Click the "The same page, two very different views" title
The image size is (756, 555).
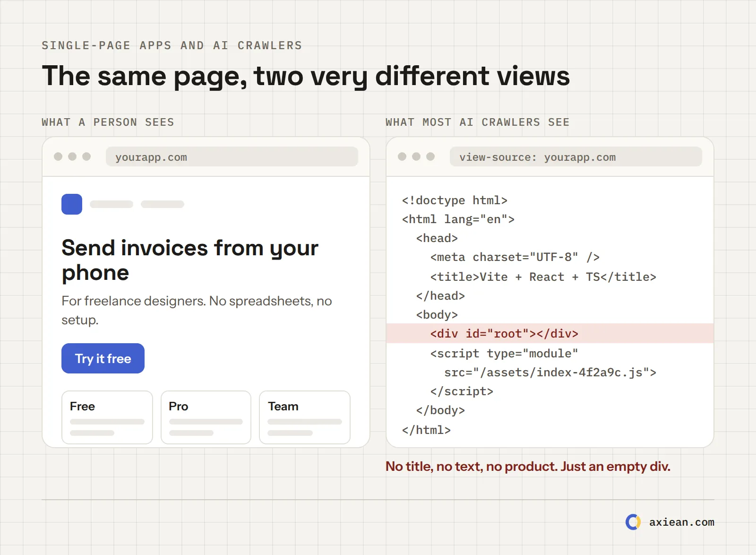[x=306, y=76]
